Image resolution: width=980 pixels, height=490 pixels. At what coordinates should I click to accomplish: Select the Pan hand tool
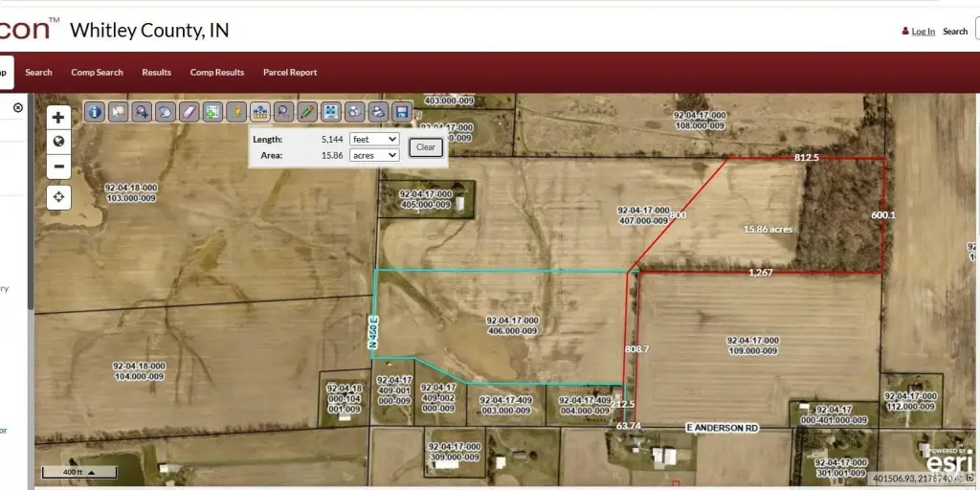pos(166,112)
